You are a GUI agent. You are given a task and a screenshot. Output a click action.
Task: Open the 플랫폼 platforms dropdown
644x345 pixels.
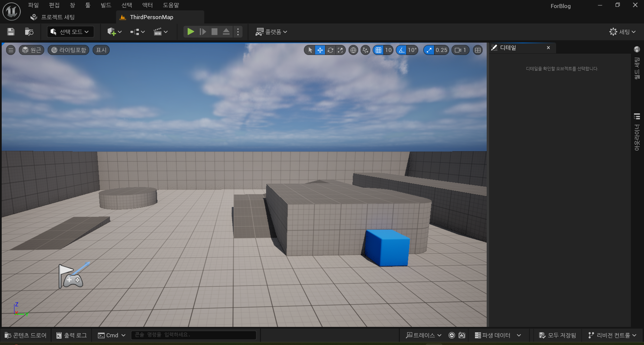coord(271,32)
